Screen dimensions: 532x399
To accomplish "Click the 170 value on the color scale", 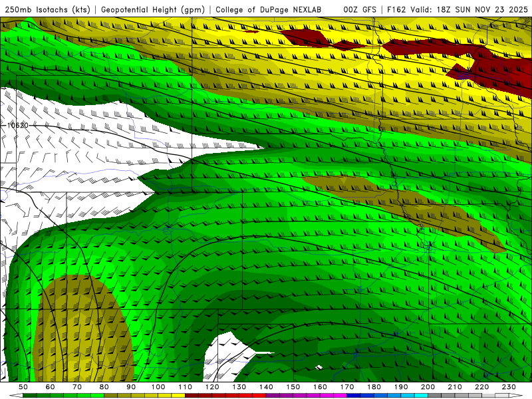I will tap(346, 387).
